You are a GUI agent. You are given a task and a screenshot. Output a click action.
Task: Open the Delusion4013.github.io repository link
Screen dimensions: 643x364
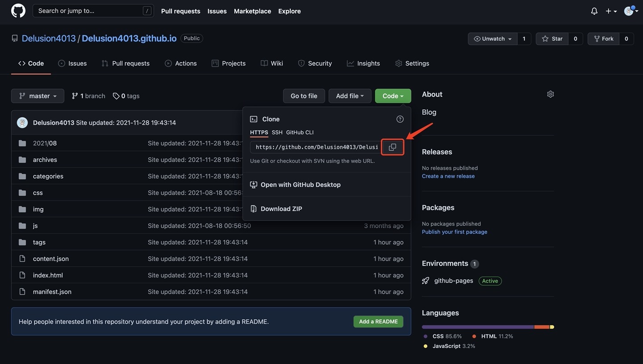tap(129, 38)
